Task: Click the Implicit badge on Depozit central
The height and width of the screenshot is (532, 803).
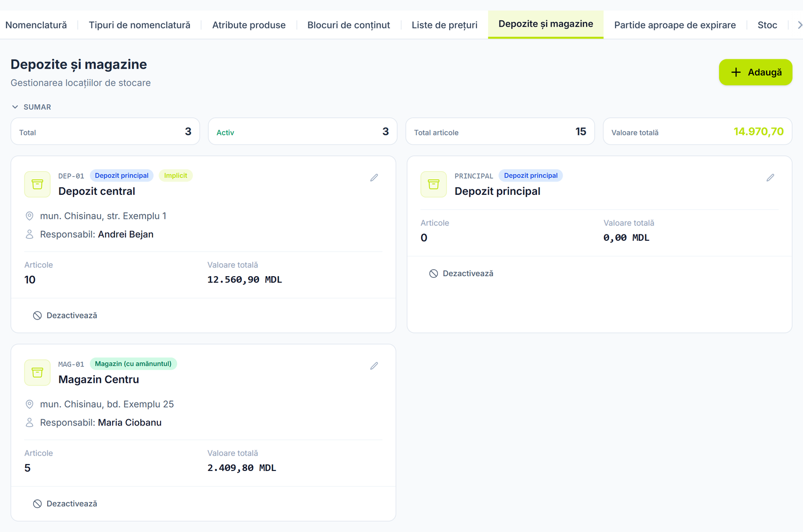Action: tap(176, 176)
